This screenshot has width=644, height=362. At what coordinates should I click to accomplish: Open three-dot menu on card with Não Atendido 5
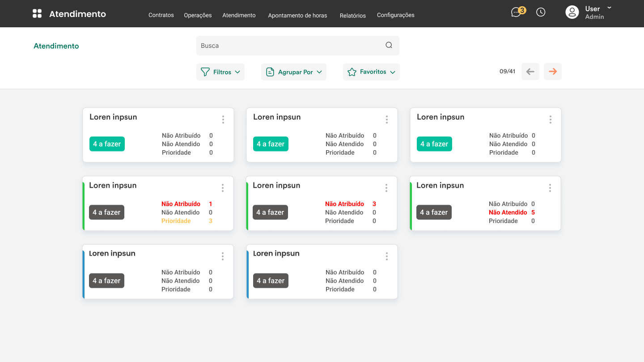coord(550,188)
